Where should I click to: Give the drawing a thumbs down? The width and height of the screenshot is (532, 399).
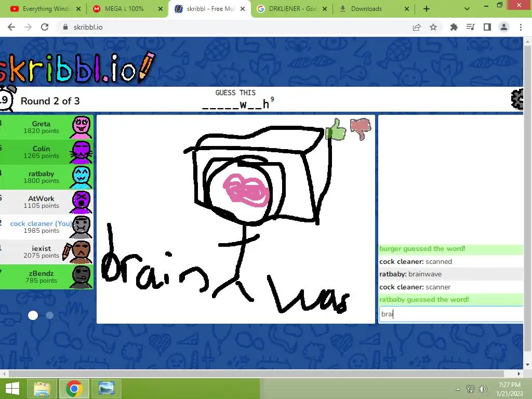click(x=361, y=128)
